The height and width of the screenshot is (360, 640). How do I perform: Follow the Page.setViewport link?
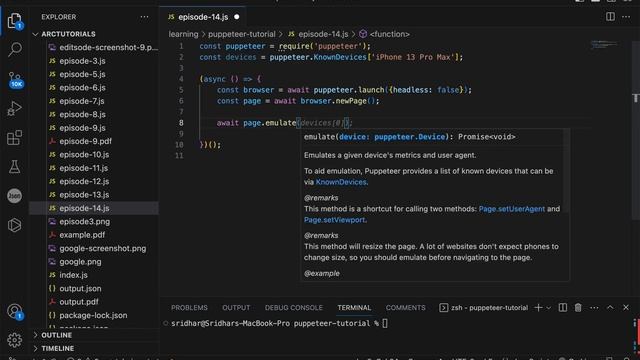(334, 220)
